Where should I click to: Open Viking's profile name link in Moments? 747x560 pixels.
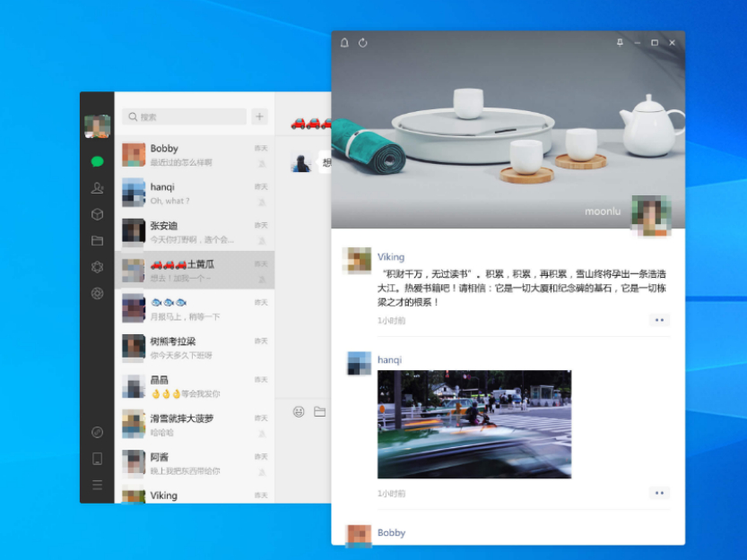click(x=391, y=256)
